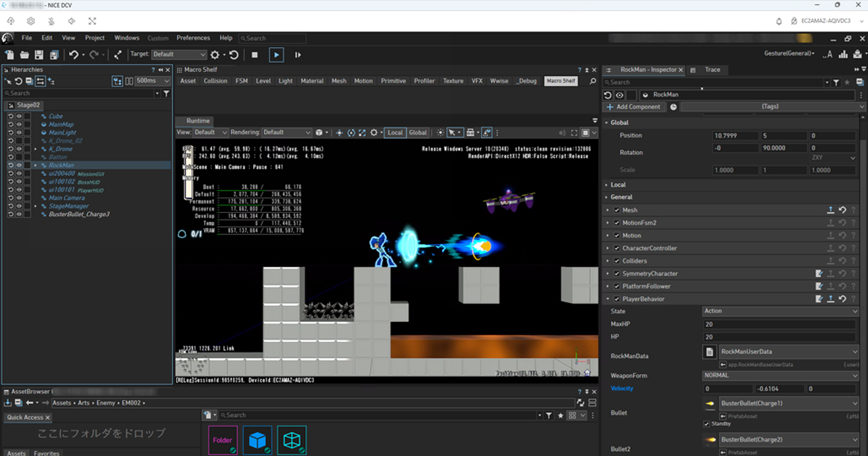Click the play button in main toolbar
This screenshot has height=456, width=868.
[x=276, y=54]
